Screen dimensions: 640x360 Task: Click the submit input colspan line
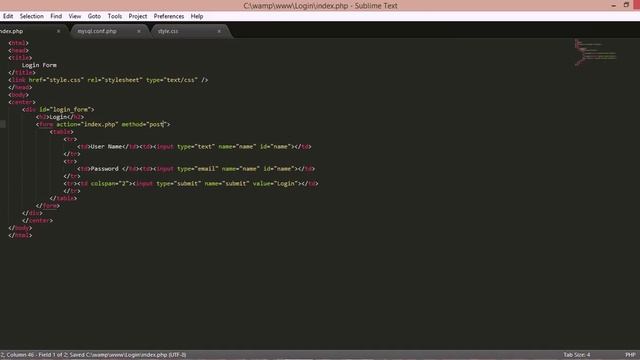click(x=191, y=184)
